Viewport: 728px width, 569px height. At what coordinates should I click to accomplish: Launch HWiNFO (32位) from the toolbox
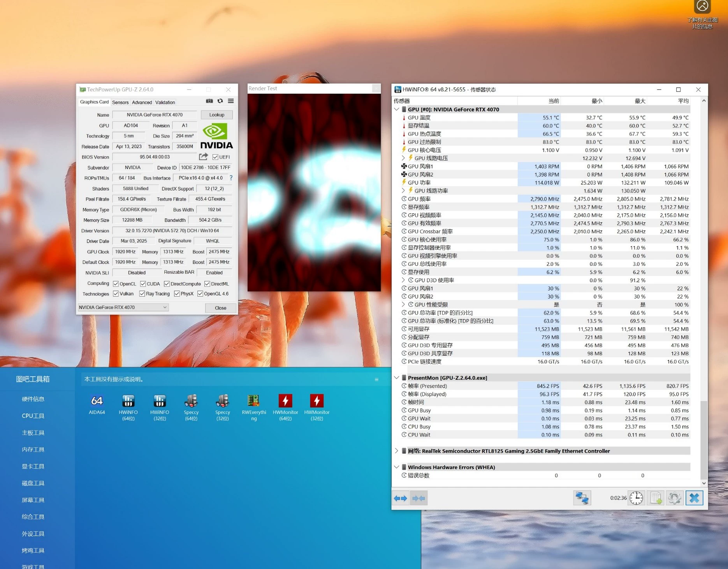(160, 407)
